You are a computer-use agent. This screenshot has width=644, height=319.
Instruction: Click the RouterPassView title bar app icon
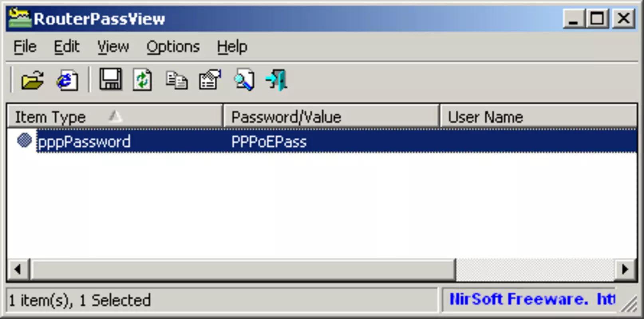(x=20, y=18)
